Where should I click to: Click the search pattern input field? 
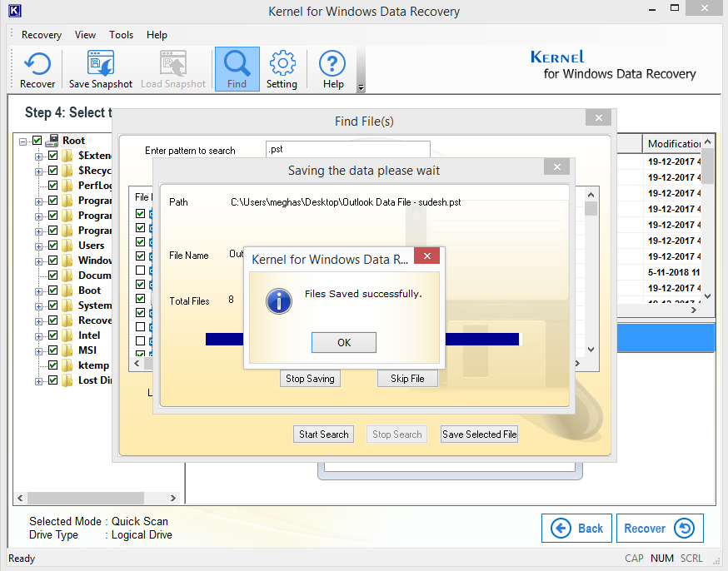pyautogui.click(x=347, y=149)
